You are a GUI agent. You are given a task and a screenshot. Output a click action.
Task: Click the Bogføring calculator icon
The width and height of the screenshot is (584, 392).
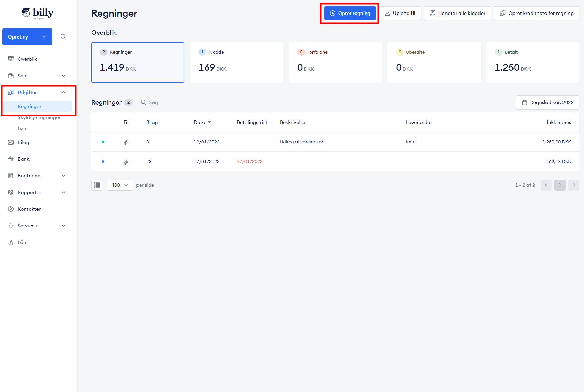11,176
